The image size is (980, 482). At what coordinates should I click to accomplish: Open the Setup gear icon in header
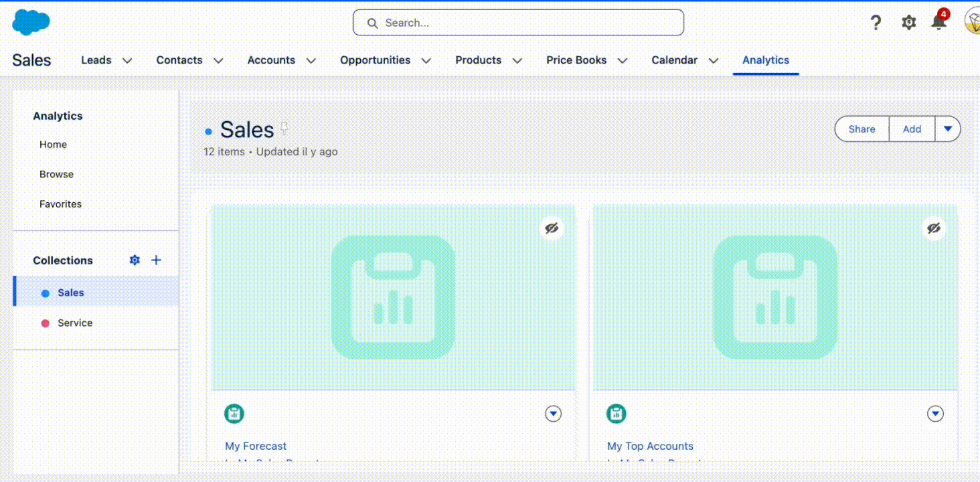[x=908, y=23]
